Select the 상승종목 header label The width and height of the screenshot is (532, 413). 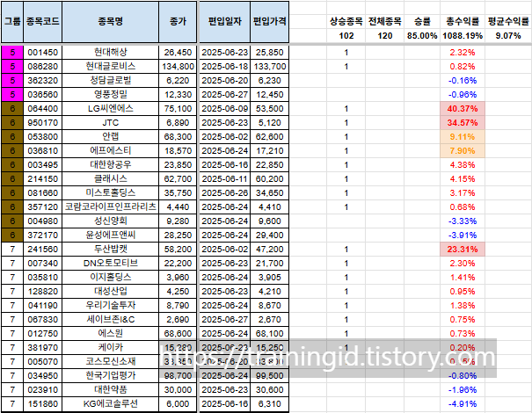point(346,22)
